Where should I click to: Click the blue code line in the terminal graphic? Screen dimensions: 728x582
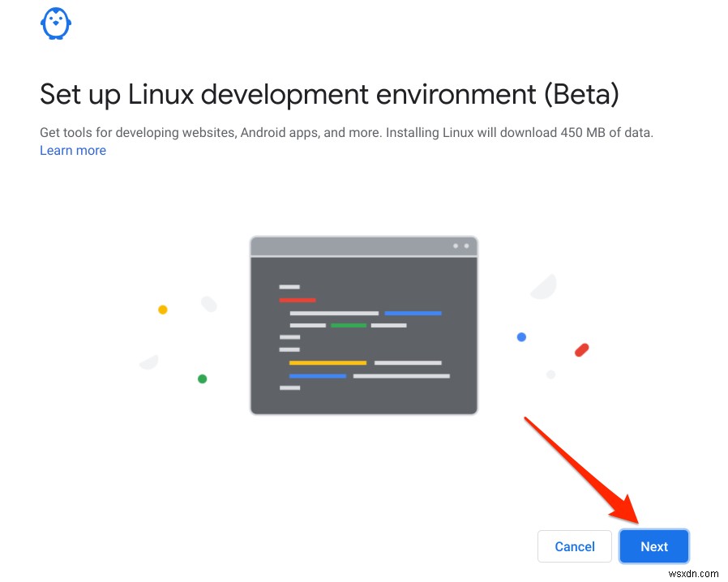point(413,311)
